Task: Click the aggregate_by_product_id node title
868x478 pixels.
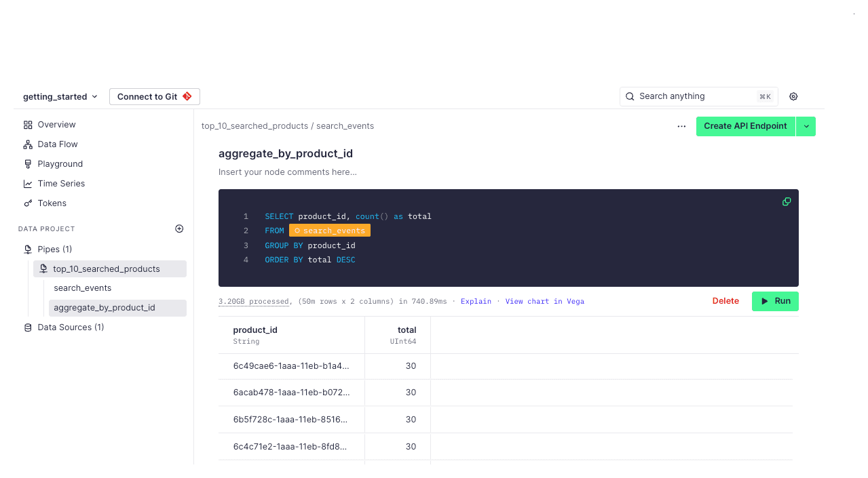Action: 286,153
